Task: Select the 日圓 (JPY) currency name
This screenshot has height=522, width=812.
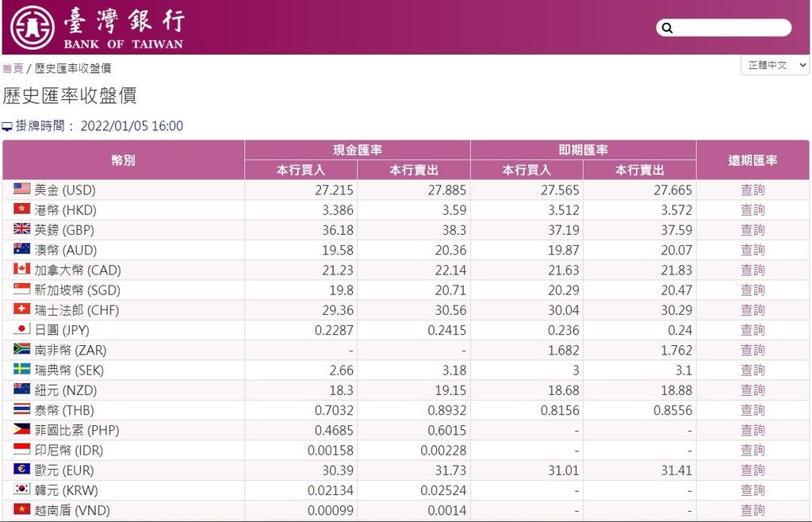Action: tap(62, 330)
